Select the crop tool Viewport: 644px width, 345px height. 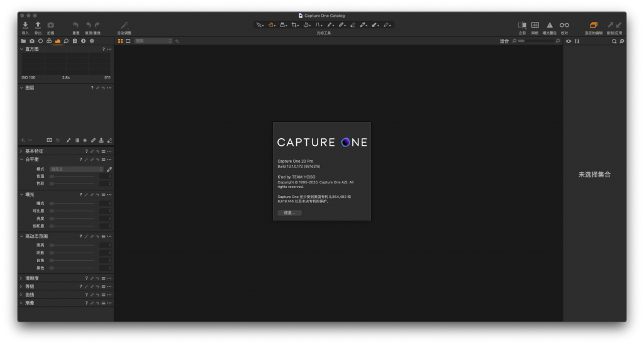pyautogui.click(x=294, y=25)
